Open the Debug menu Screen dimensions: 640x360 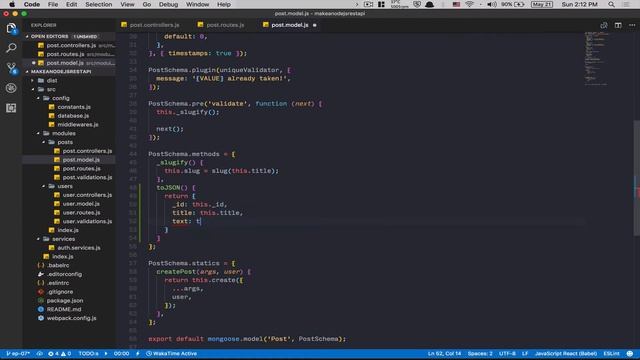click(x=168, y=4)
